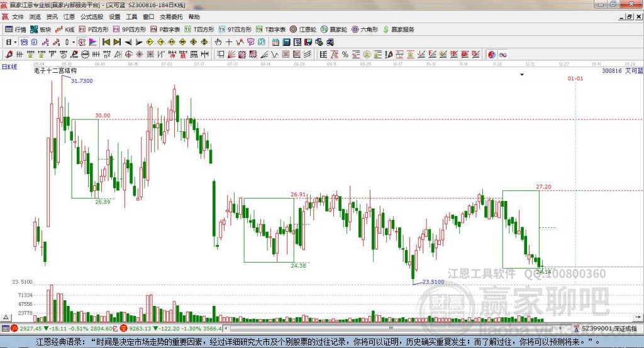
Task: Click the 老子十二宫结构 label
Action: click(55, 70)
